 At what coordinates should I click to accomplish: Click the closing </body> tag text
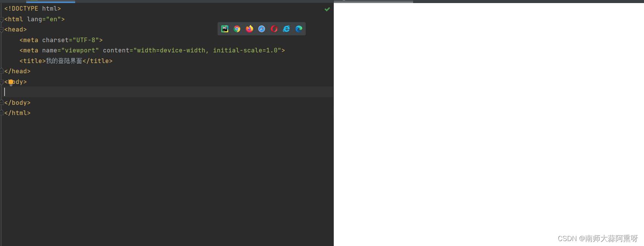click(x=17, y=102)
